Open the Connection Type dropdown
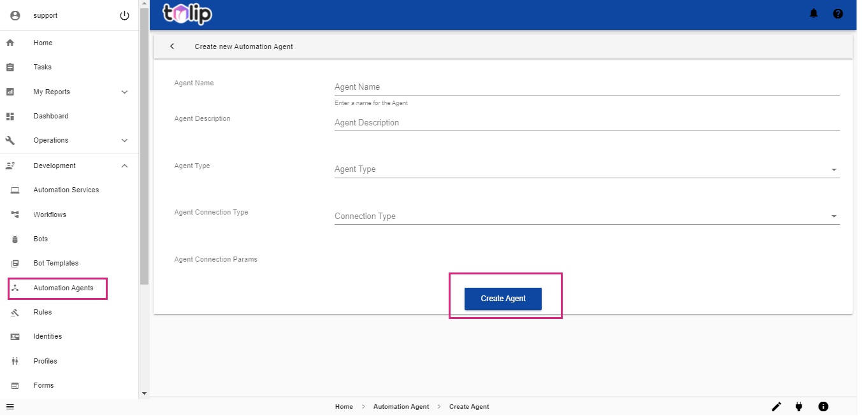The width and height of the screenshot is (868, 417). (587, 216)
